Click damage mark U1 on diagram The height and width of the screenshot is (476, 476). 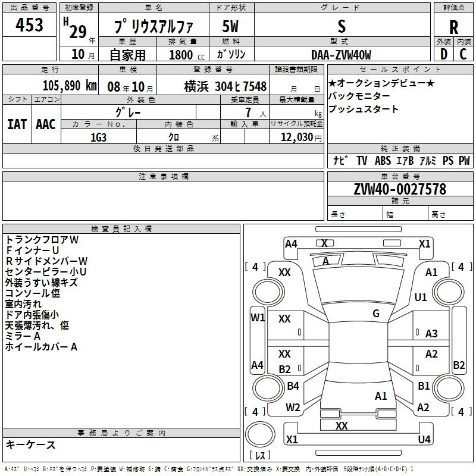pyautogui.click(x=421, y=297)
